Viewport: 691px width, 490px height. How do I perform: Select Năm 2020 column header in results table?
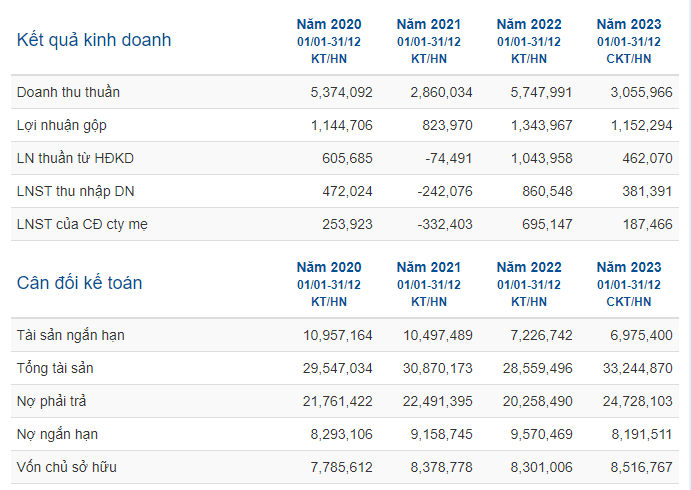click(x=329, y=41)
